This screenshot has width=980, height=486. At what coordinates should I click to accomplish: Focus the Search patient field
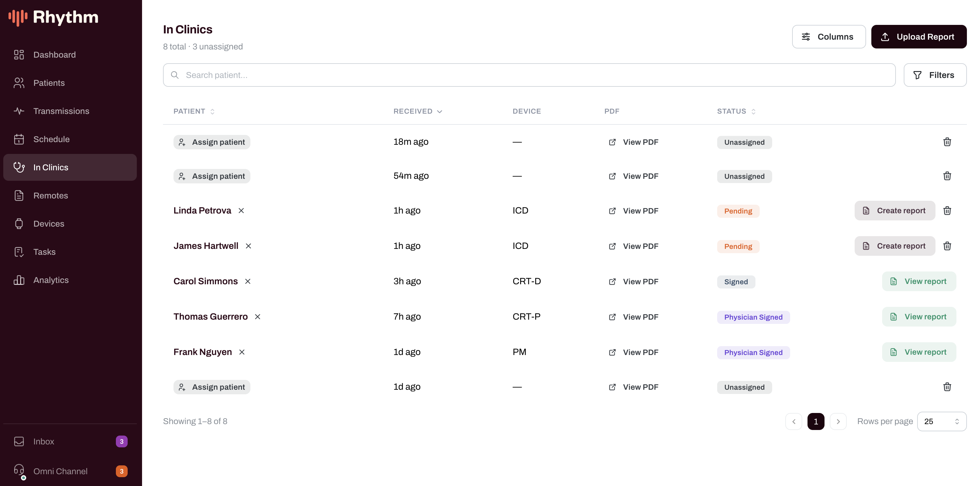[x=529, y=75]
